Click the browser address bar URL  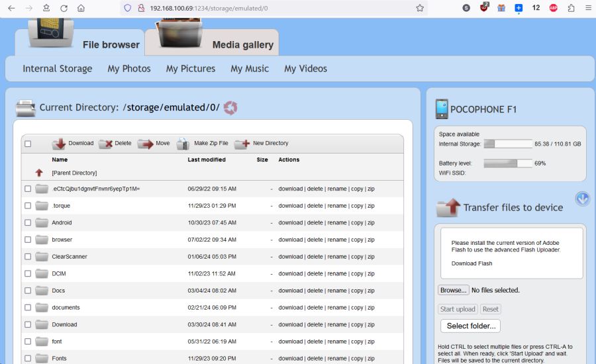pos(209,9)
